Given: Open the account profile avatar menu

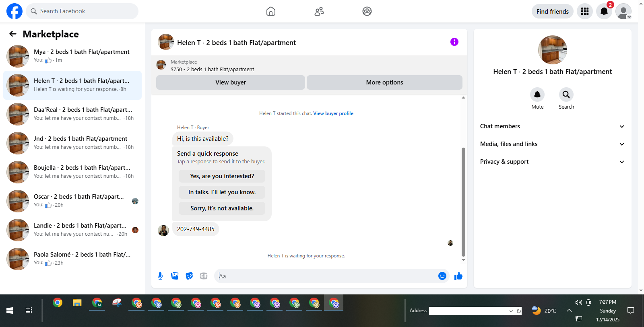Looking at the screenshot, I should click(623, 11).
